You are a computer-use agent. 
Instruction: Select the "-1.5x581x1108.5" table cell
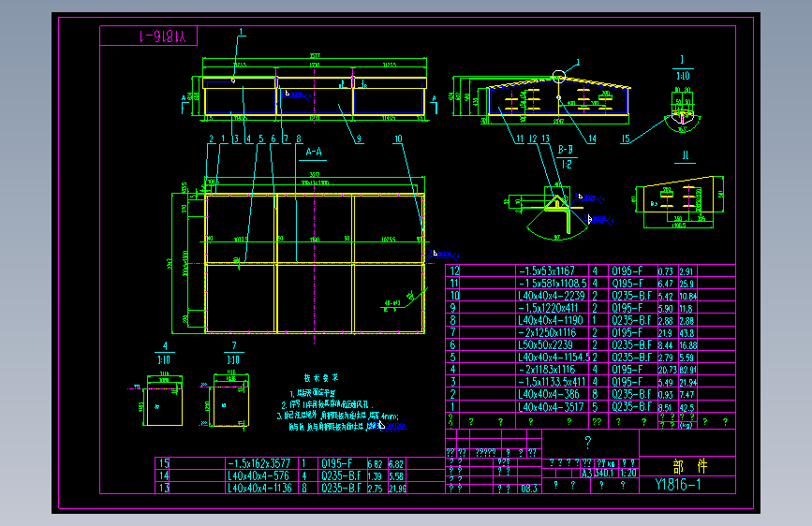553,284
